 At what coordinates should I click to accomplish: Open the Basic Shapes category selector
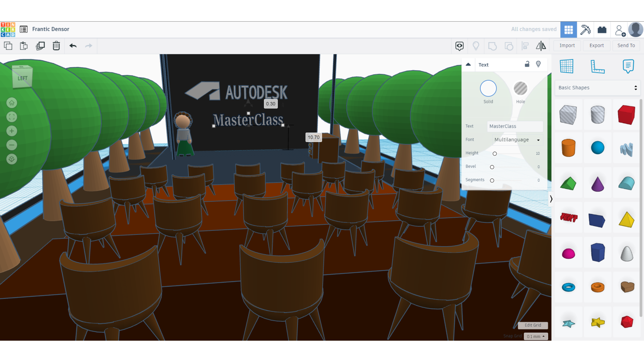[x=597, y=88]
